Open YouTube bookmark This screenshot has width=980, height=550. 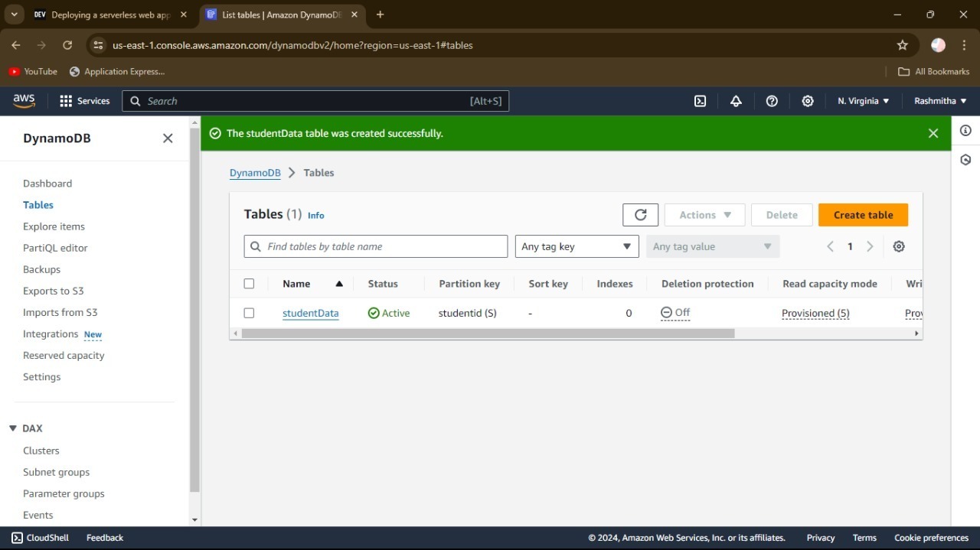[x=33, y=71]
